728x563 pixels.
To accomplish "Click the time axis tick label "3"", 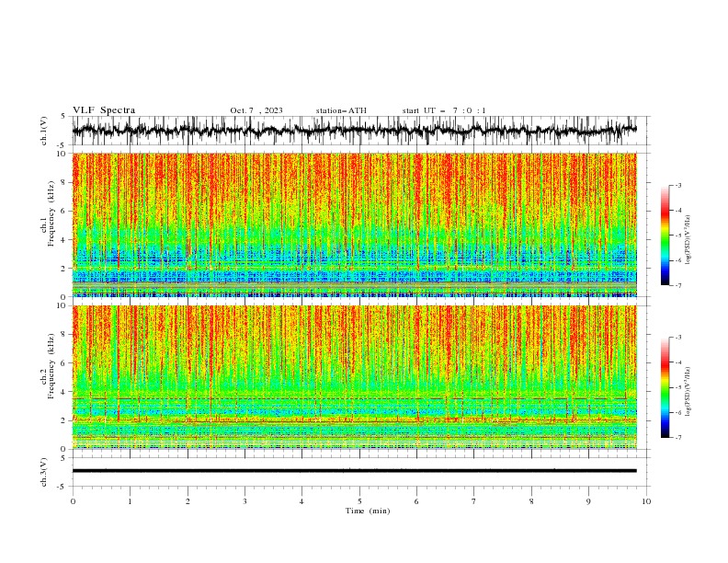I will pyautogui.click(x=245, y=501).
